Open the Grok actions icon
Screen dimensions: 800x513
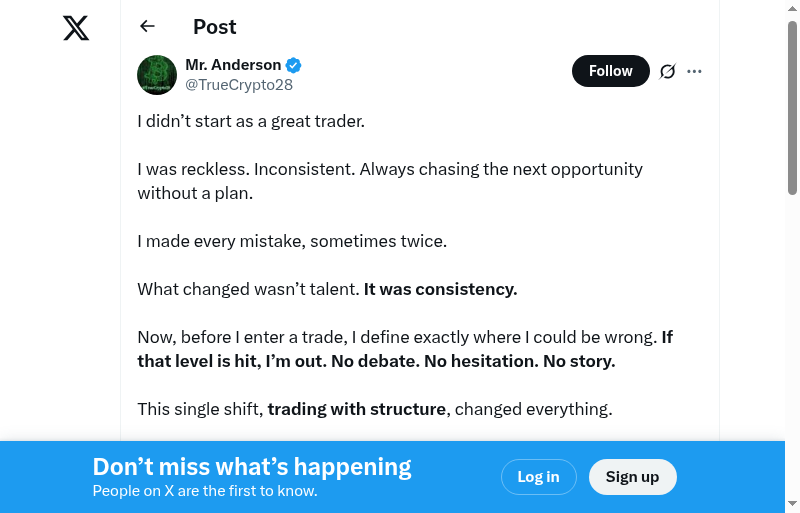[668, 71]
